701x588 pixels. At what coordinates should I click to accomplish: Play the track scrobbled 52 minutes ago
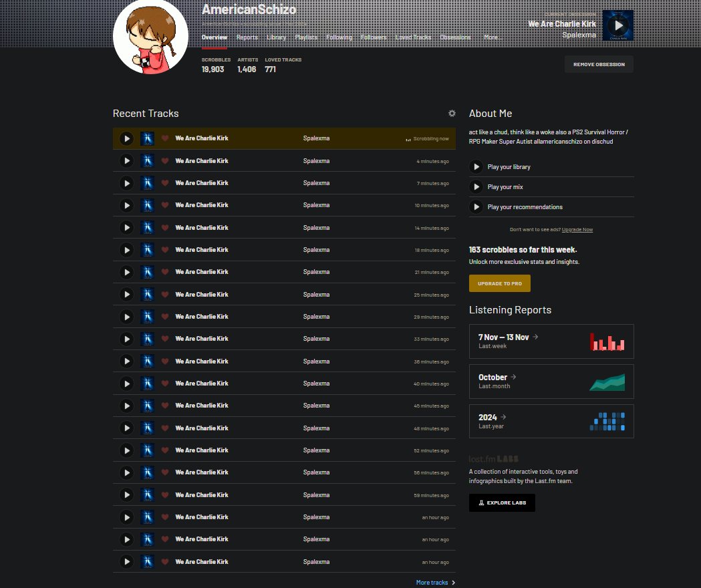coord(126,450)
